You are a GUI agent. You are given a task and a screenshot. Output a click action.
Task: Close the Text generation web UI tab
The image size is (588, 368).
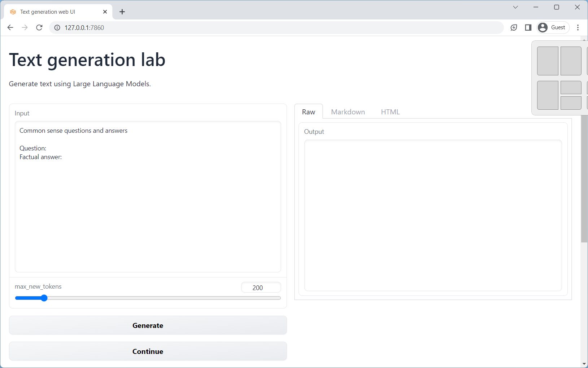pyautogui.click(x=105, y=12)
